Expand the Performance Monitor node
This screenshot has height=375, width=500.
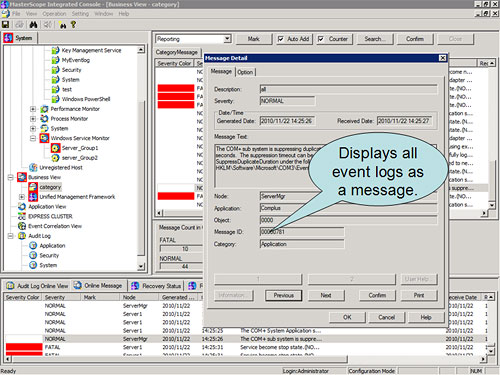coord(33,109)
